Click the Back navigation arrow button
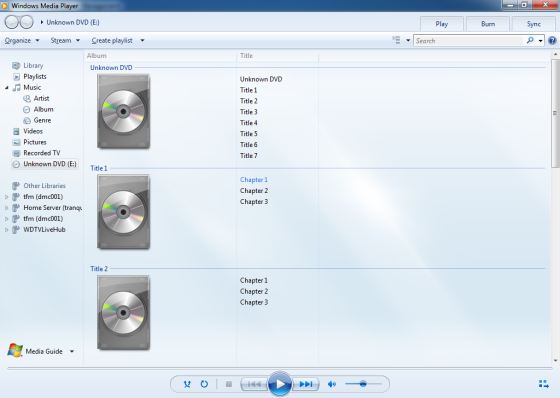 11,22
